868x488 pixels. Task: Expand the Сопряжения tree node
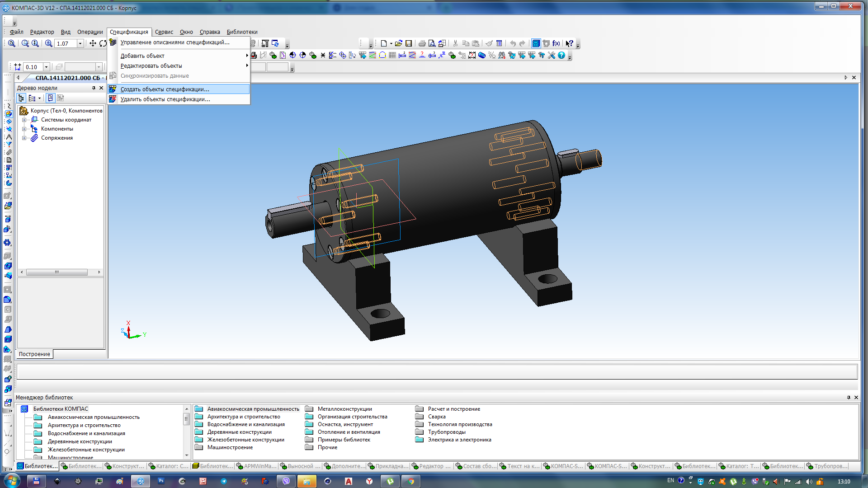pyautogui.click(x=24, y=138)
